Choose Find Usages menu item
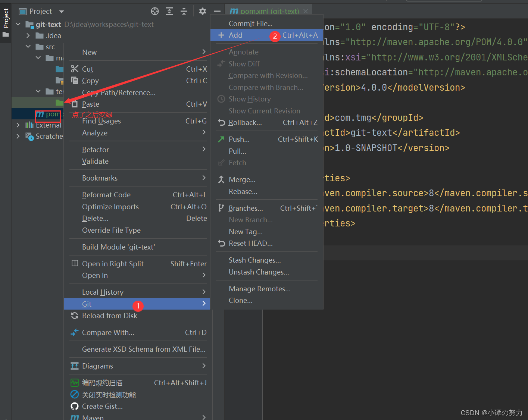 (x=138, y=121)
